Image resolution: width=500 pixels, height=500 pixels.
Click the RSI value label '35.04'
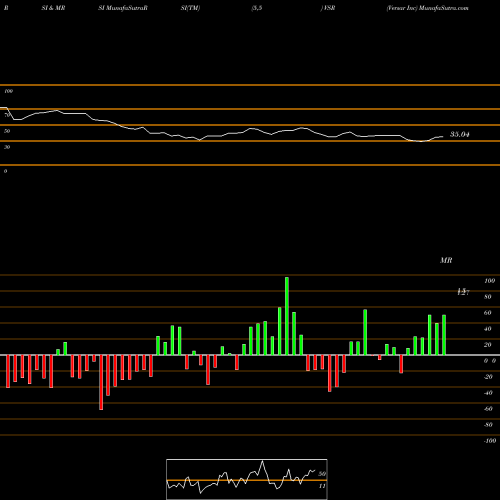460,134
